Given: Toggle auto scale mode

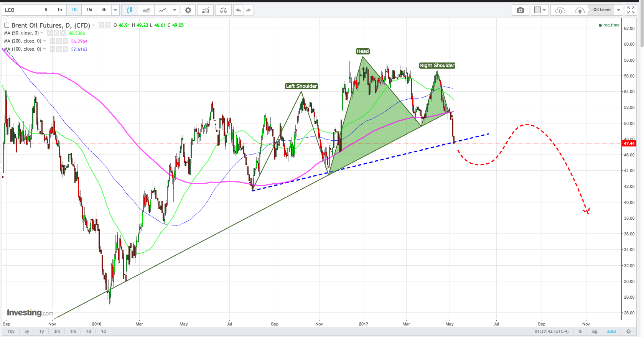Looking at the screenshot, I should pyautogui.click(x=611, y=331).
